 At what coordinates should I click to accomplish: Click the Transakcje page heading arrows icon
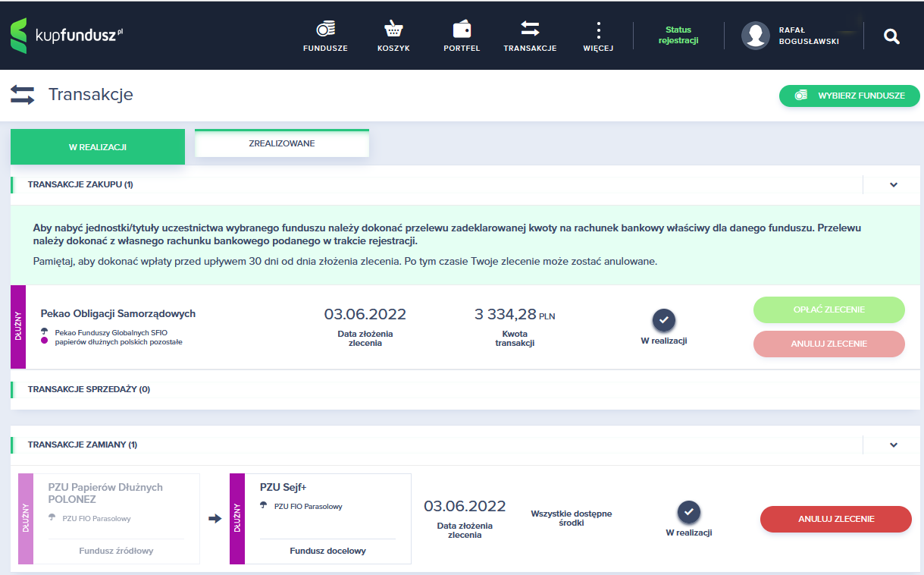(22, 95)
